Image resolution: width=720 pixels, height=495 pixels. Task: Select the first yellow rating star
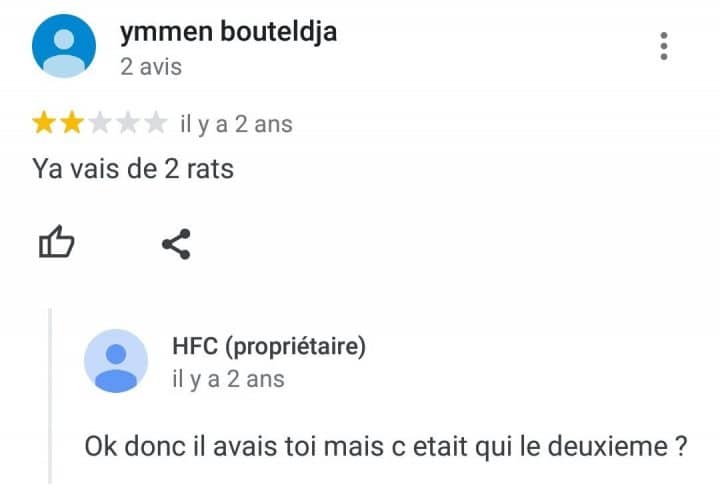[x=44, y=123]
